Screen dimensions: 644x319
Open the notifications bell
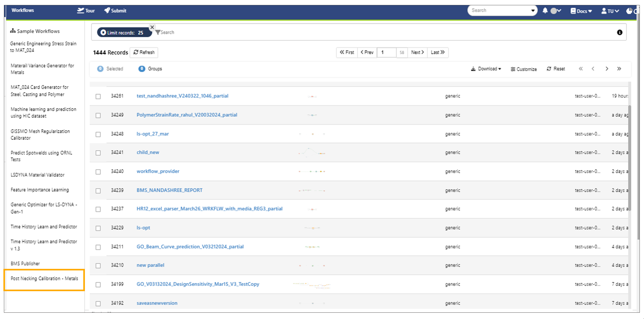point(545,11)
